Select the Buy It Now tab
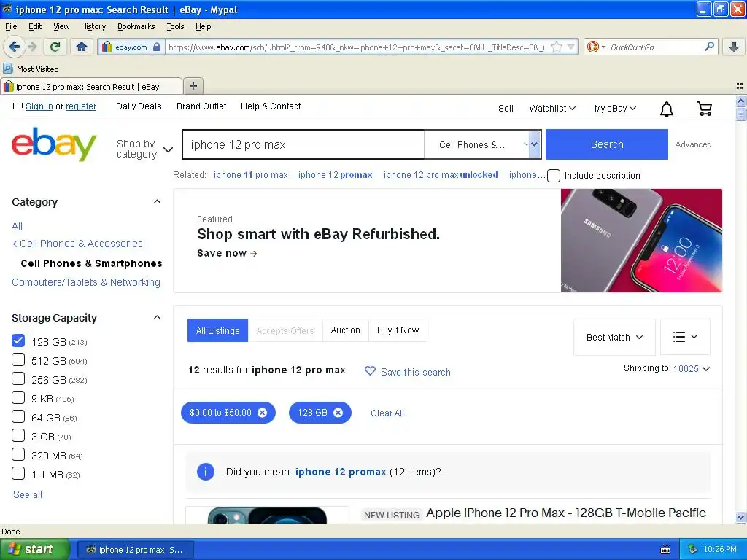 [x=398, y=330]
